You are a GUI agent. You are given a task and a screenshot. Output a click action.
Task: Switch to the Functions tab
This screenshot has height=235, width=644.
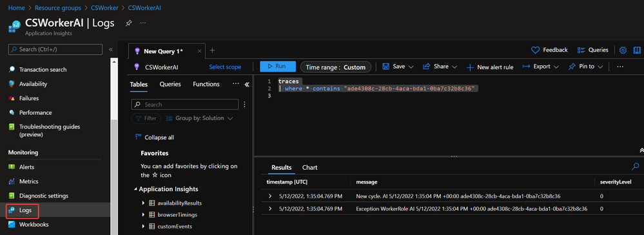[206, 84]
